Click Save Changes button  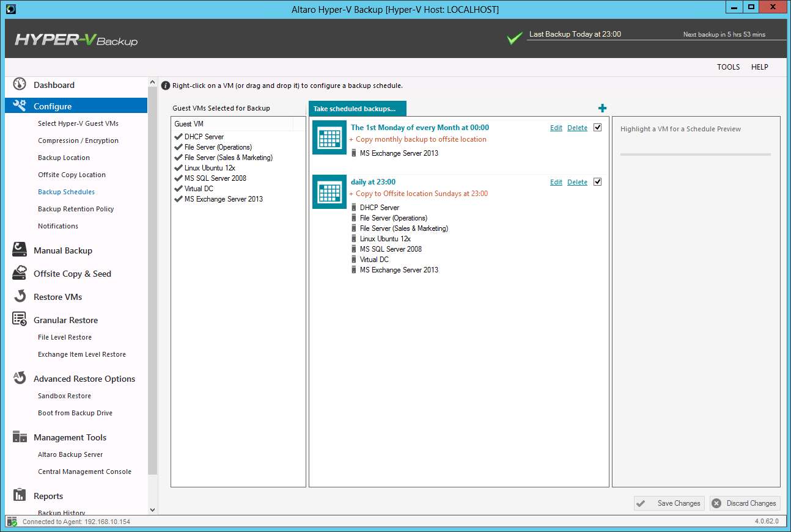tap(669, 503)
